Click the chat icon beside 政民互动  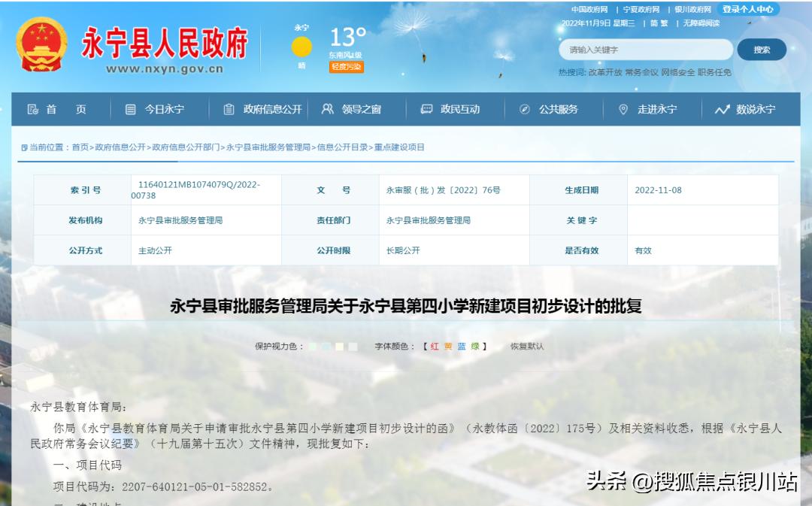tap(426, 109)
